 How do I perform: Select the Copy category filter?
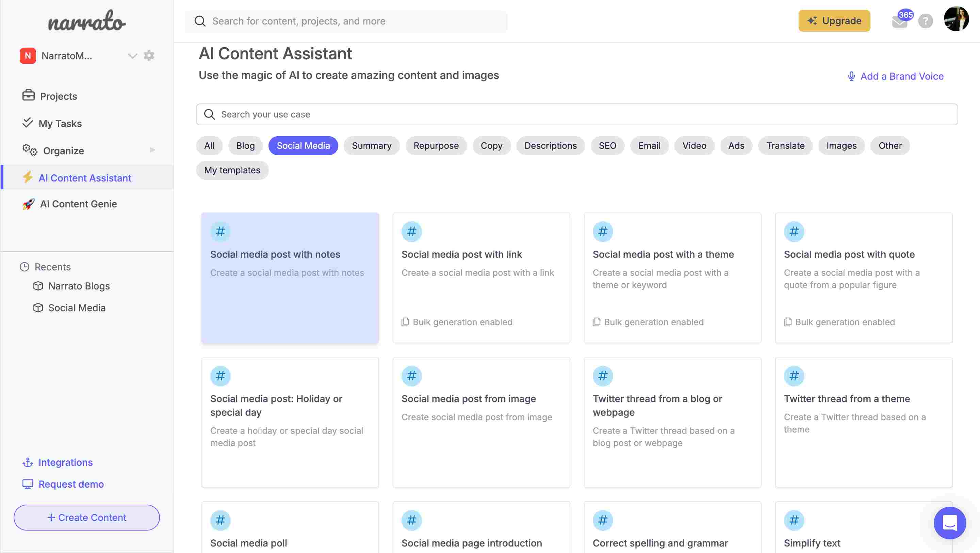[491, 145]
